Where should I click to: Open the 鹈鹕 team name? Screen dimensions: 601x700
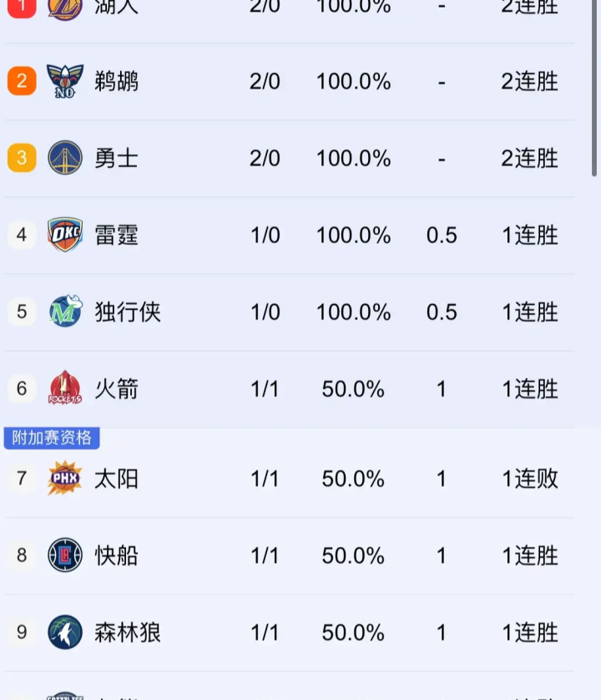click(x=117, y=81)
